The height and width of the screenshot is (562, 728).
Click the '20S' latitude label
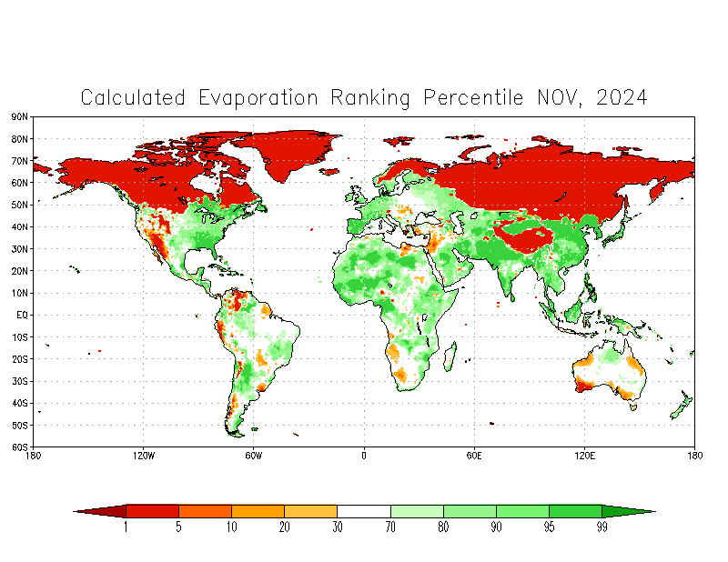pyautogui.click(x=19, y=359)
